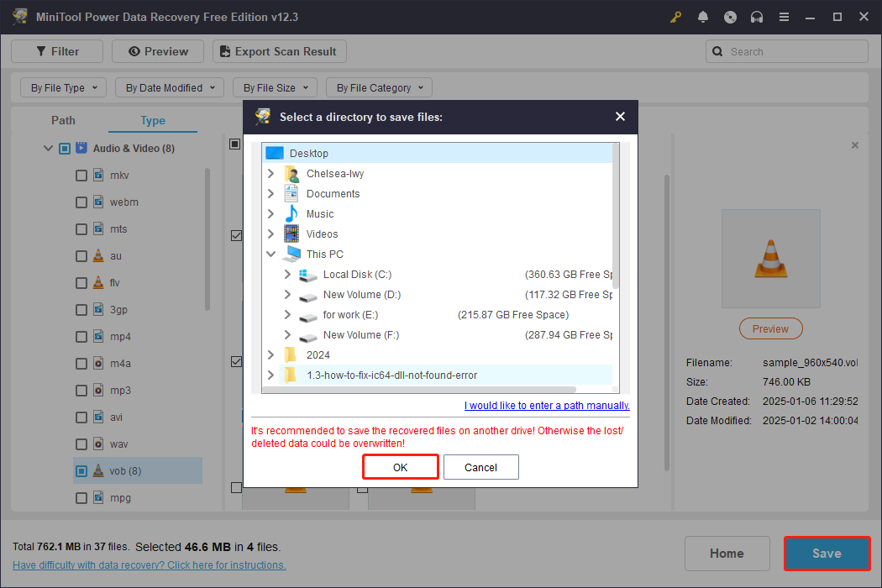Click Export Scan Result

coord(279,51)
